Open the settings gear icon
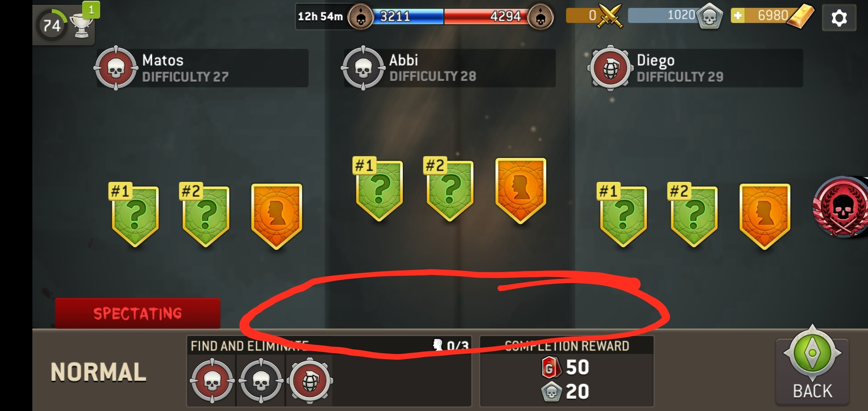Screen dimensions: 868x411 pos(839,18)
